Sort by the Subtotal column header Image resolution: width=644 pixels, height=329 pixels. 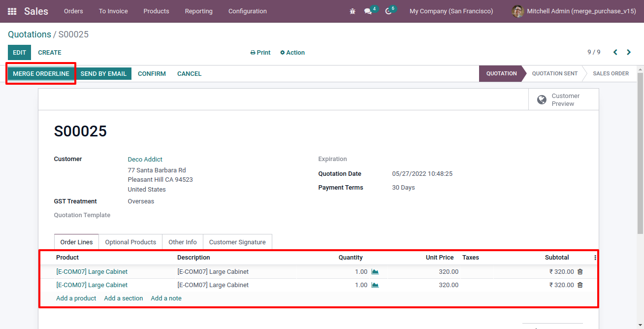tap(557, 258)
